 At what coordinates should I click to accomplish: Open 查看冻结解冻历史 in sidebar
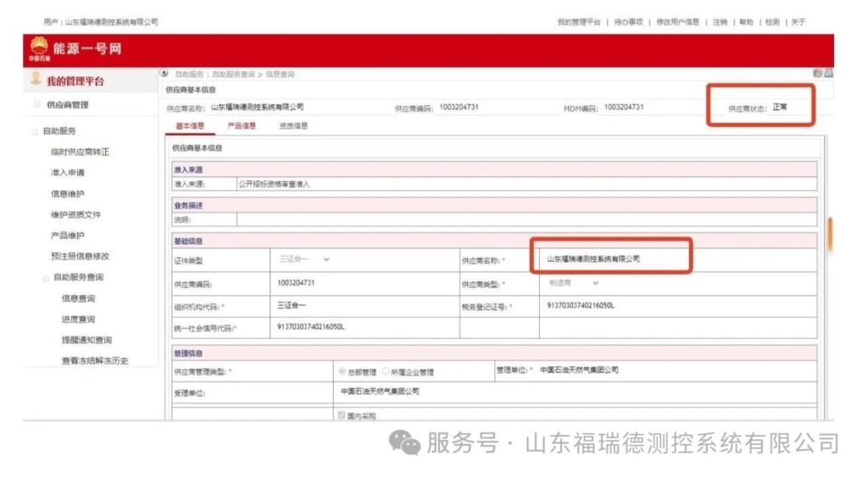95,361
